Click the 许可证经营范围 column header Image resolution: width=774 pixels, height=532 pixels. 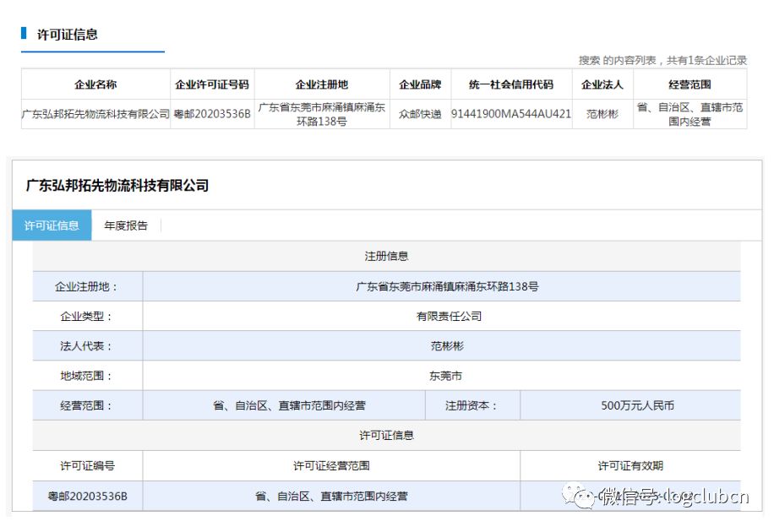pyautogui.click(x=331, y=466)
